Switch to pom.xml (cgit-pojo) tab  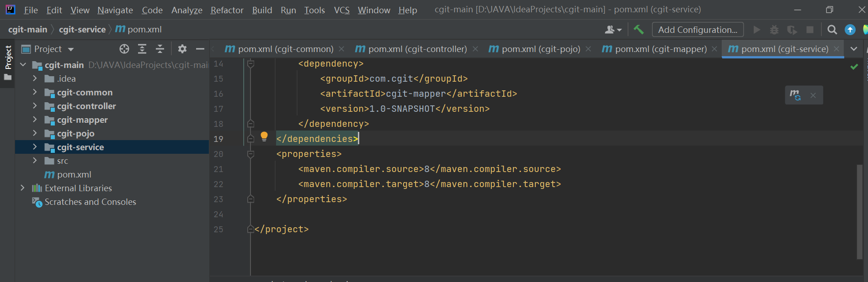coord(540,49)
